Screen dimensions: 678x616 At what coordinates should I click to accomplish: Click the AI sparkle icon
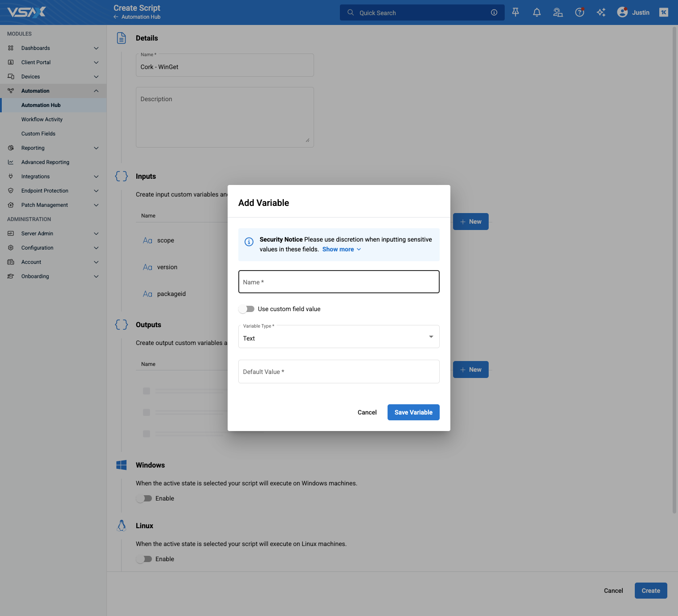point(601,12)
